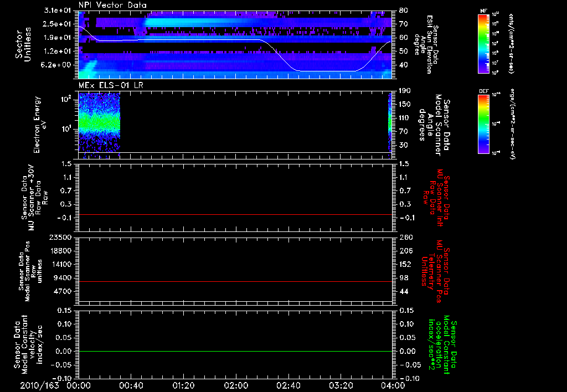Click the 18800 scanner position tick label

coord(60,251)
